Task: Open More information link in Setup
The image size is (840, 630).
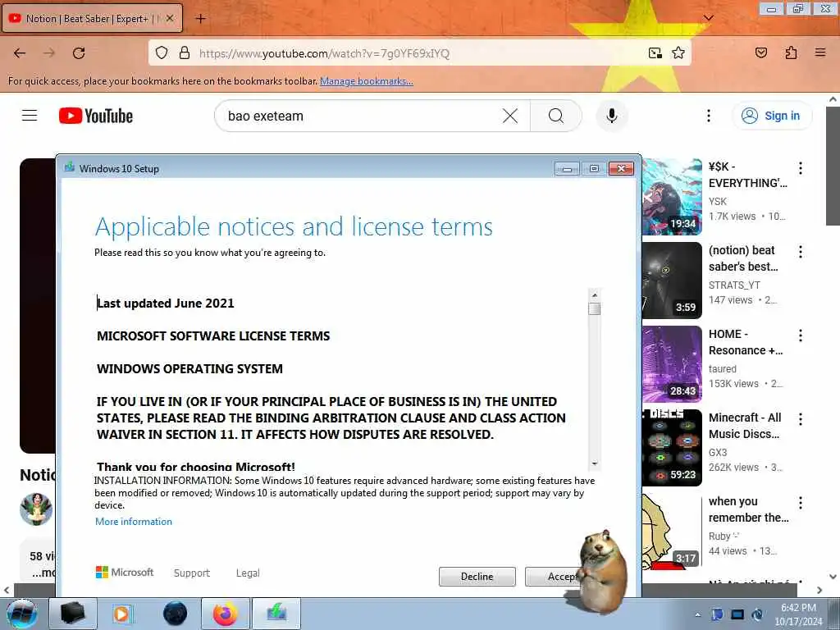Action: tap(134, 521)
